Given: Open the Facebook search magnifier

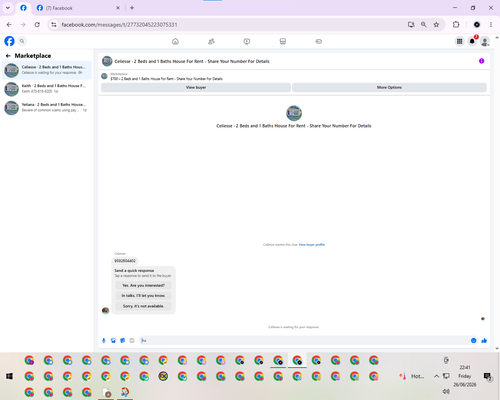Looking at the screenshot, I should coord(22,41).
